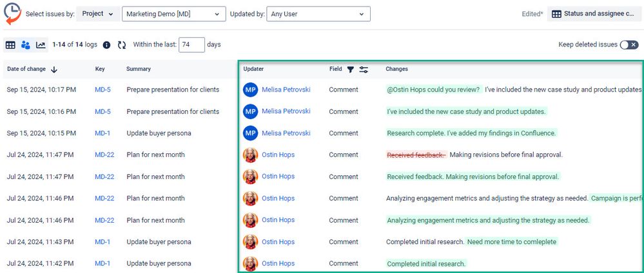Click Ostin Hops avatar for 11:43 PM row
The width and height of the screenshot is (644, 273).
coord(250,242)
